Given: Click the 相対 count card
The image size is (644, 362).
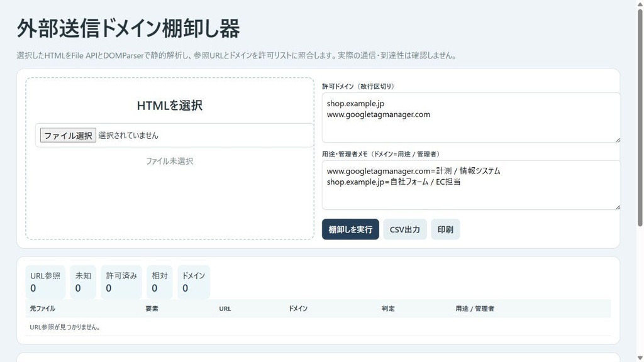Looking at the screenshot, I should coord(159,282).
